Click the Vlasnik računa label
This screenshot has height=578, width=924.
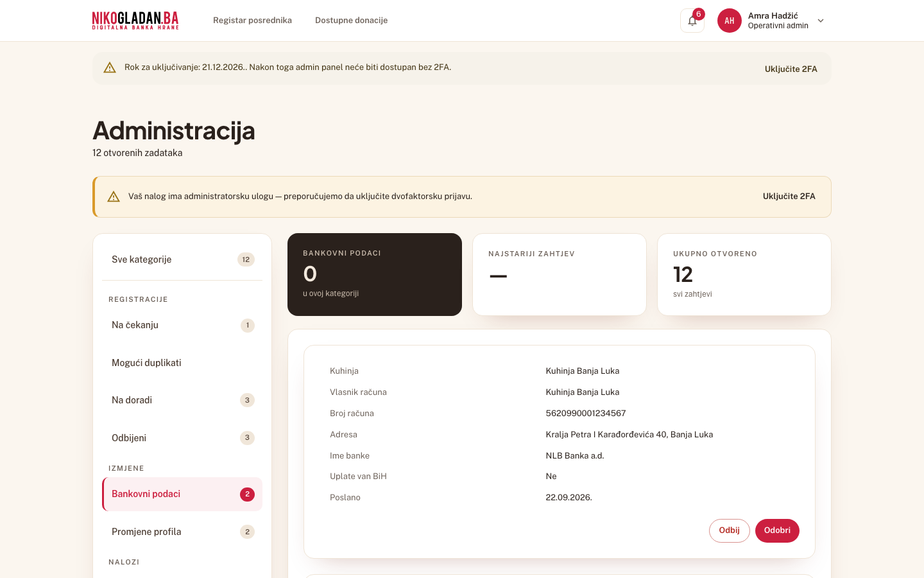coord(358,392)
